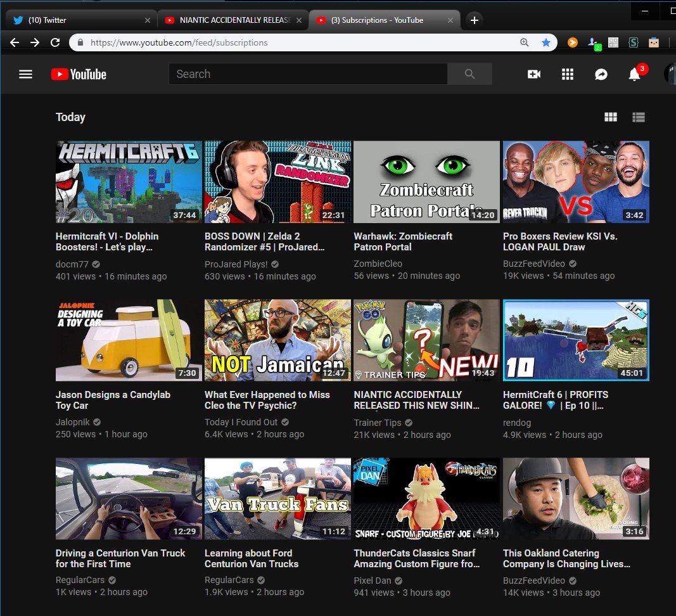Click the YouTube logo

tap(79, 74)
